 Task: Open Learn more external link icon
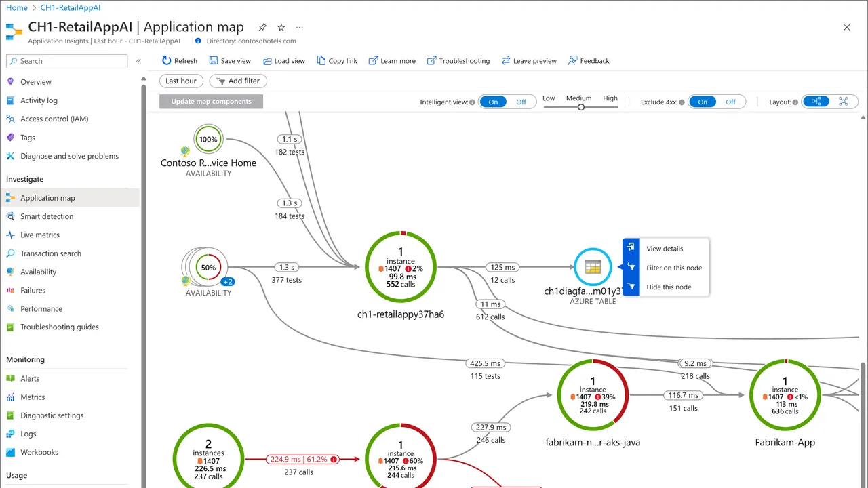point(373,60)
